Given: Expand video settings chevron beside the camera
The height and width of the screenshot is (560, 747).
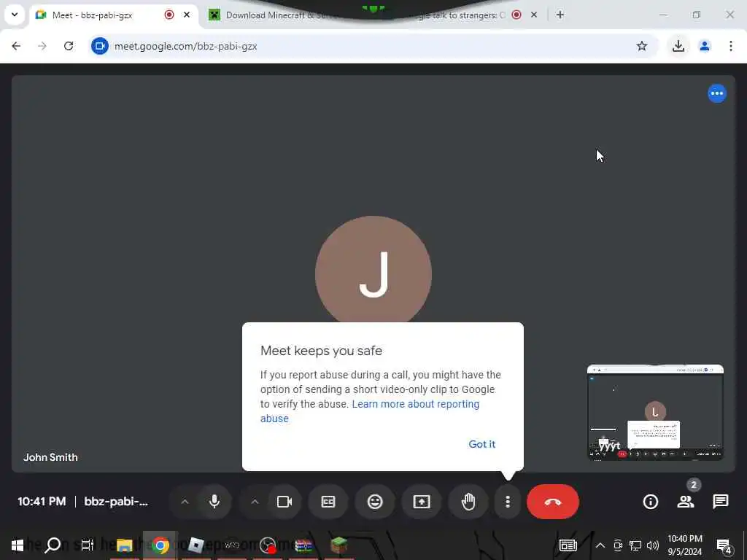Looking at the screenshot, I should tap(255, 502).
